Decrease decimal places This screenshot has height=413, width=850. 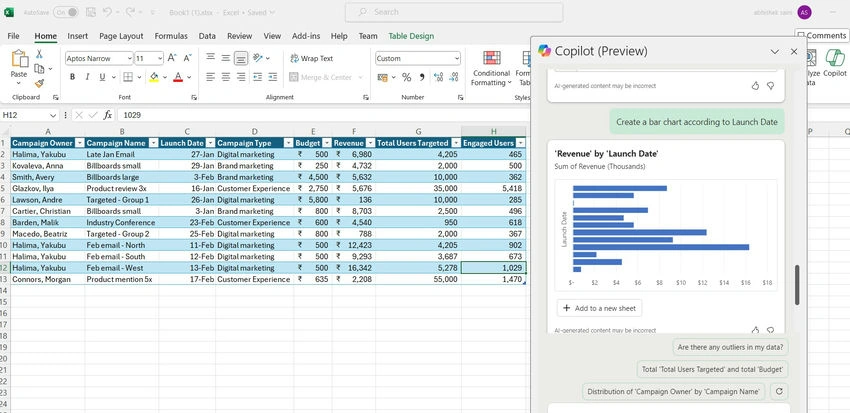[454, 77]
